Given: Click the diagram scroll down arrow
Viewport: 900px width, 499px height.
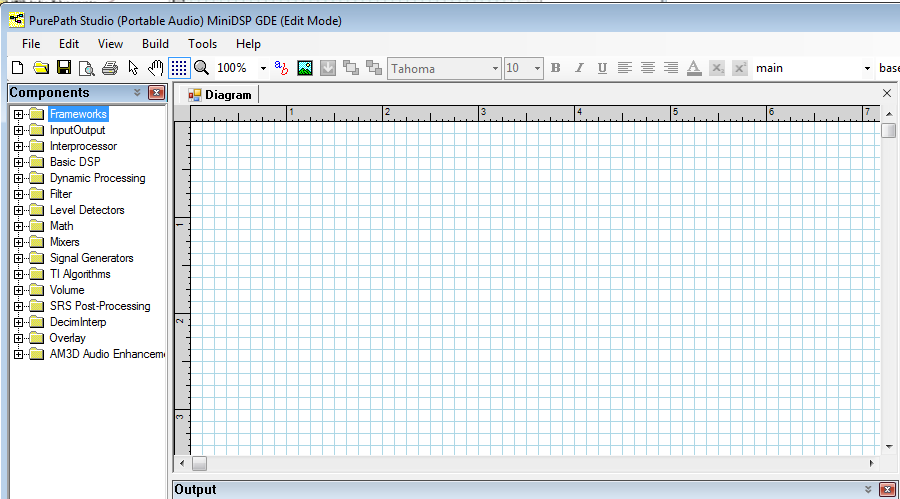Looking at the screenshot, I should click(889, 447).
